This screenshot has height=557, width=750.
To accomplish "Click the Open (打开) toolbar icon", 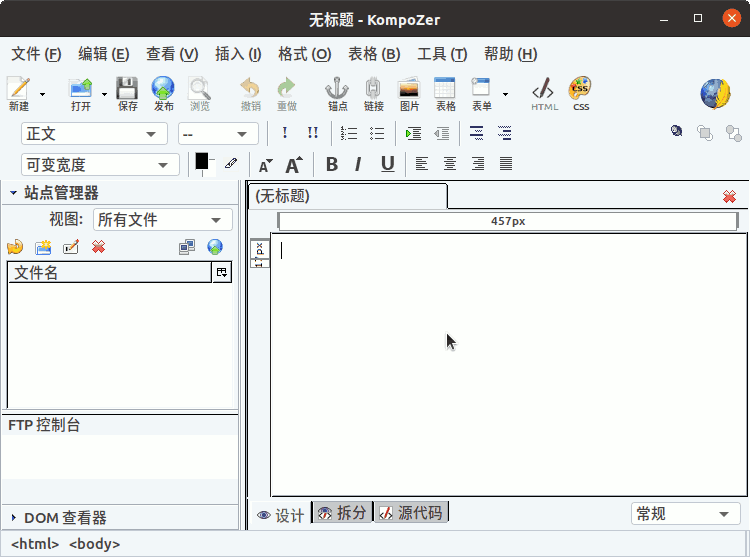I will tap(81, 94).
